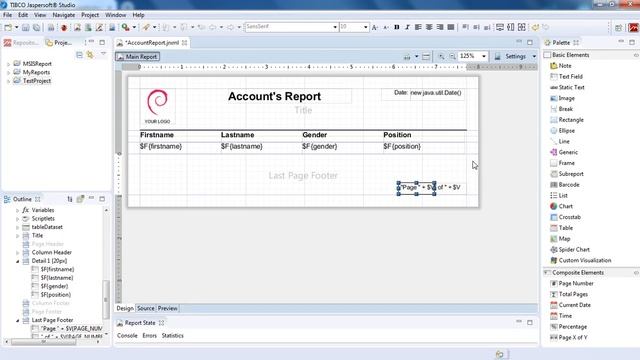640x360 pixels.
Task: Open the zoom level 125% dropdown
Action: (484, 56)
